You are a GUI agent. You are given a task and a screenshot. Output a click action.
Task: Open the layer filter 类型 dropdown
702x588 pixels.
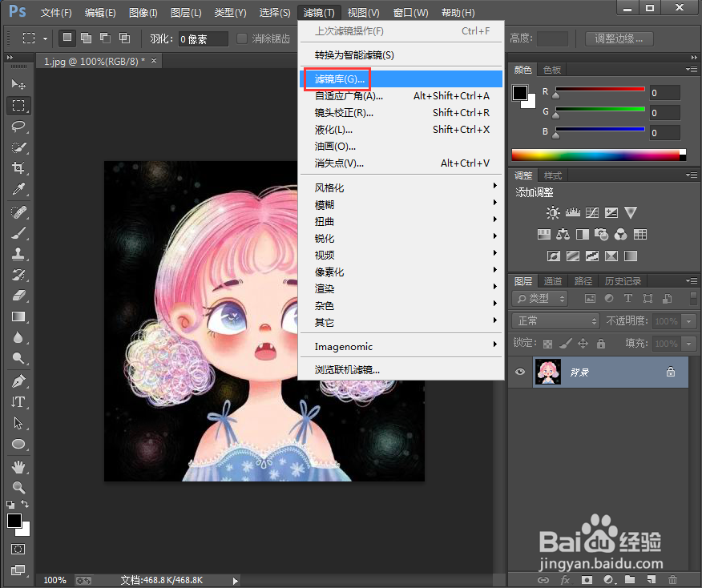tap(540, 299)
